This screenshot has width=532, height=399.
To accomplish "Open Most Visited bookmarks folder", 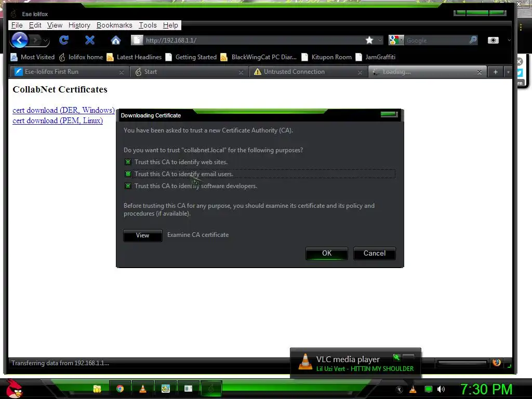I will point(33,57).
